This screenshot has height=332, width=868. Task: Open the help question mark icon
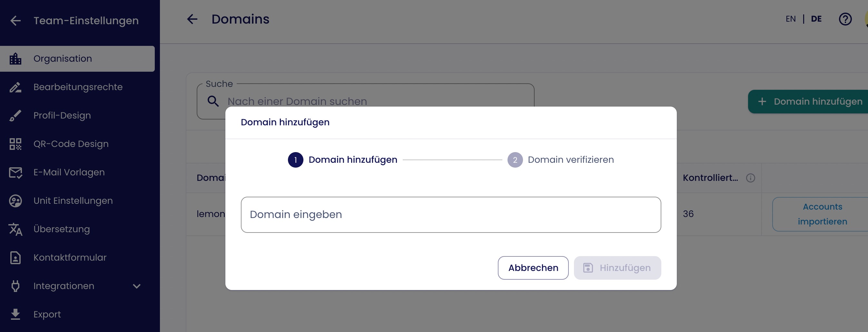point(845,19)
